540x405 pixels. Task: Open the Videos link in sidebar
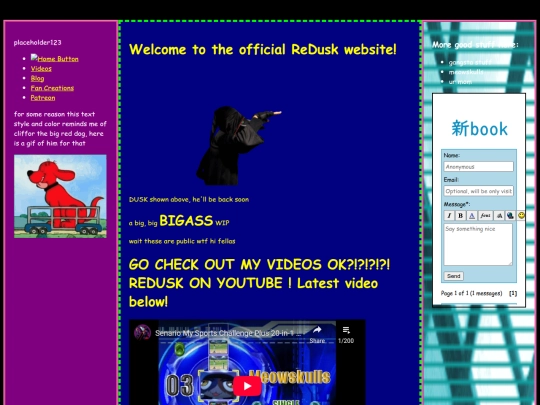tap(41, 69)
